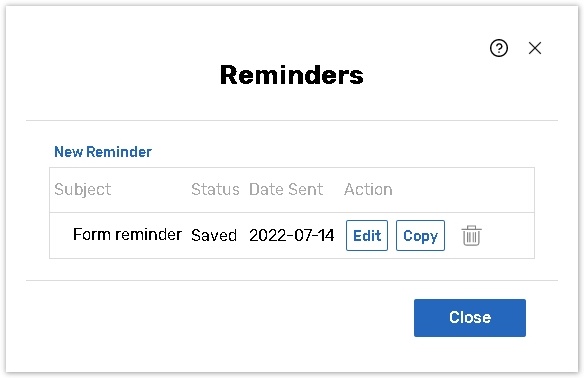Remove the reminder dated 2022-07-14
This screenshot has width=584, height=378.
click(472, 235)
